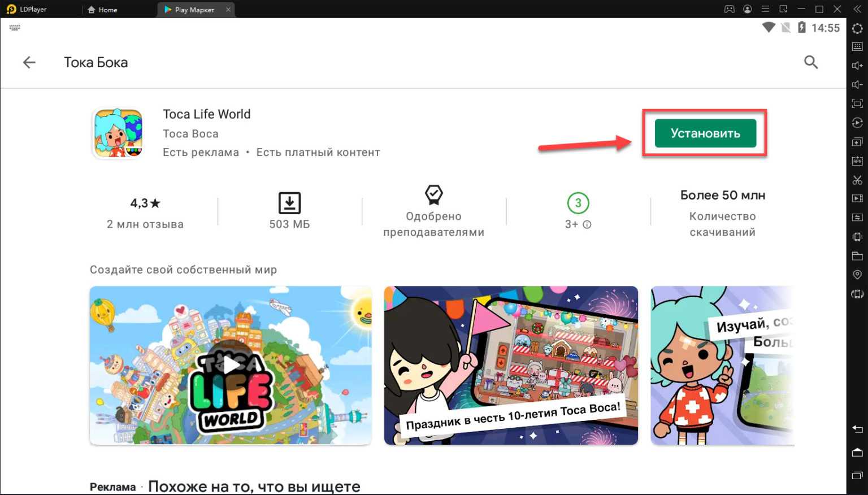Image resolution: width=868 pixels, height=495 pixels.
Task: Open keyboard mapping in sidebar
Action: tap(857, 47)
